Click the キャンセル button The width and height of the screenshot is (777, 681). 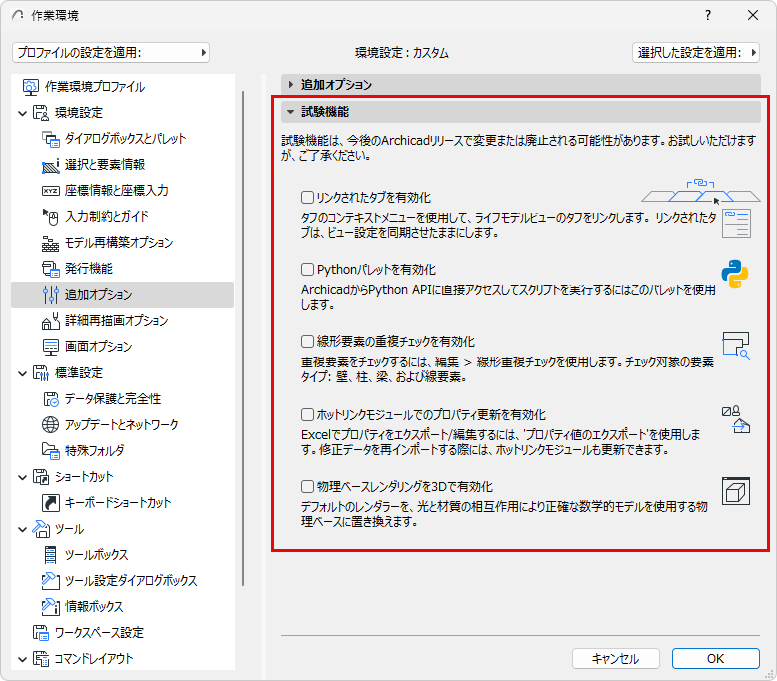615,658
